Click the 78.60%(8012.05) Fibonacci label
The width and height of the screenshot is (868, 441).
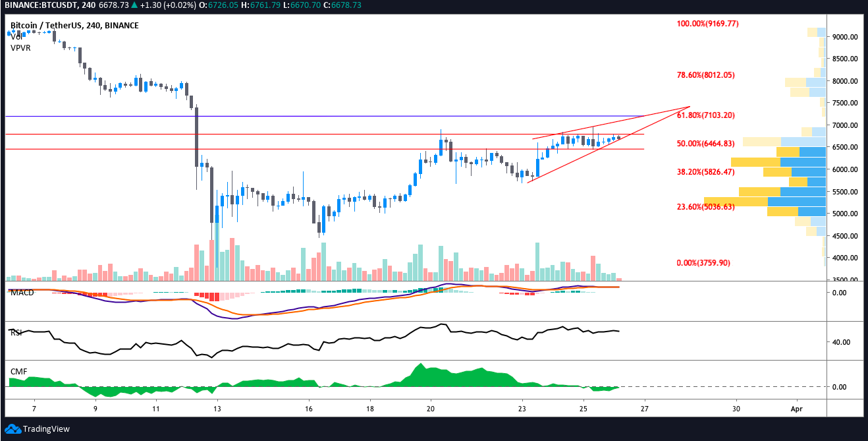(x=705, y=75)
